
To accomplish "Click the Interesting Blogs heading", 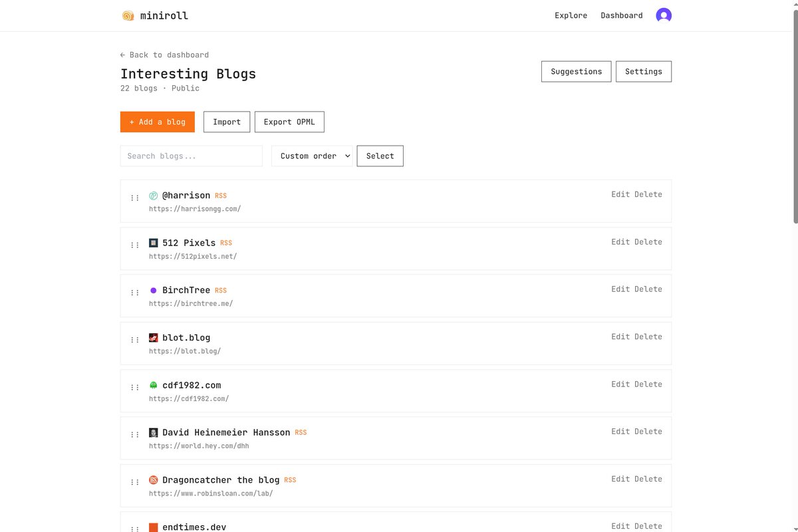I will tap(188, 74).
